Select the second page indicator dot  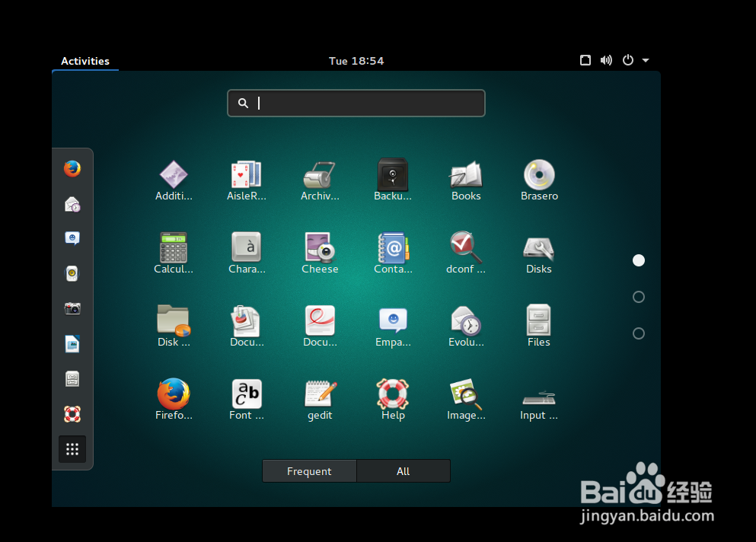(639, 297)
